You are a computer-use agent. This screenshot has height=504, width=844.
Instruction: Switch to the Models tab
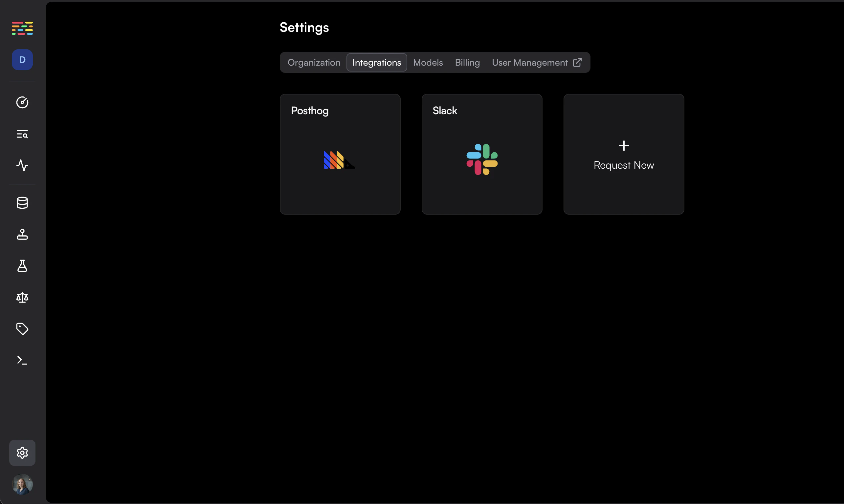(x=428, y=62)
